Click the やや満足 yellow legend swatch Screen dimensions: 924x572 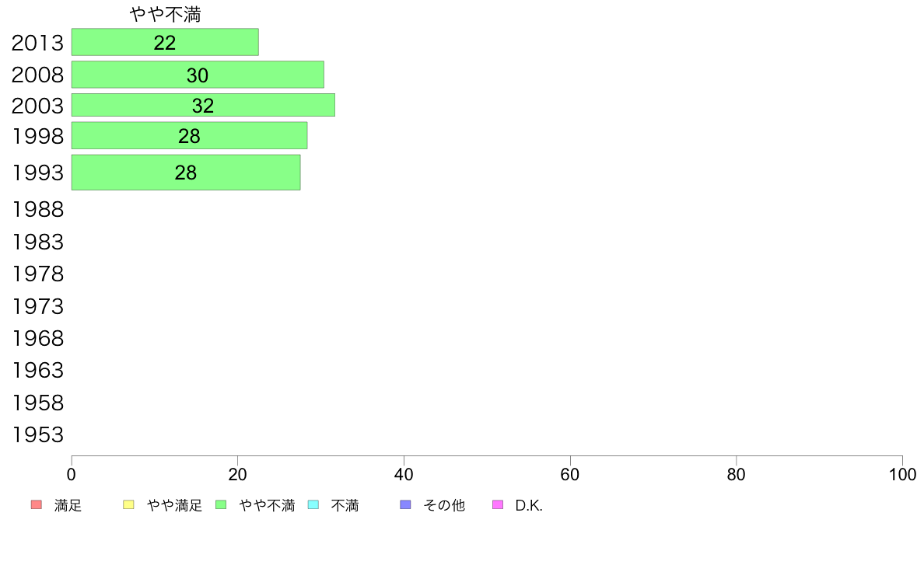128,505
